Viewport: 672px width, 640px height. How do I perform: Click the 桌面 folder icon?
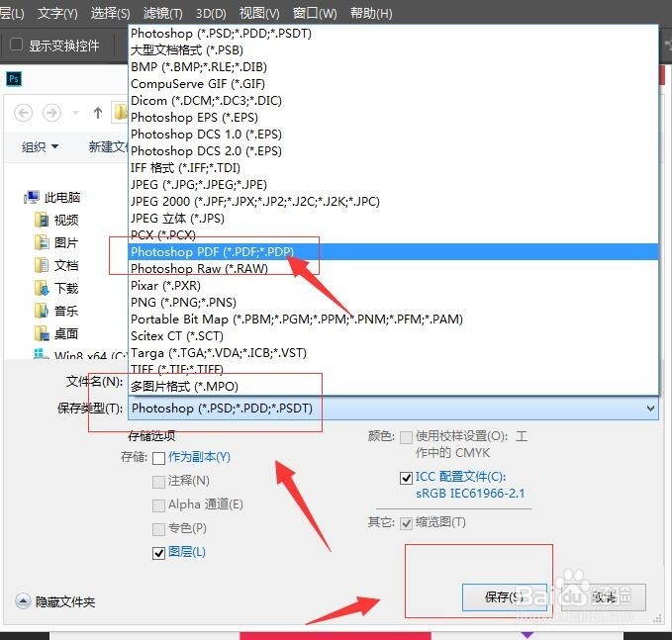coord(42,333)
